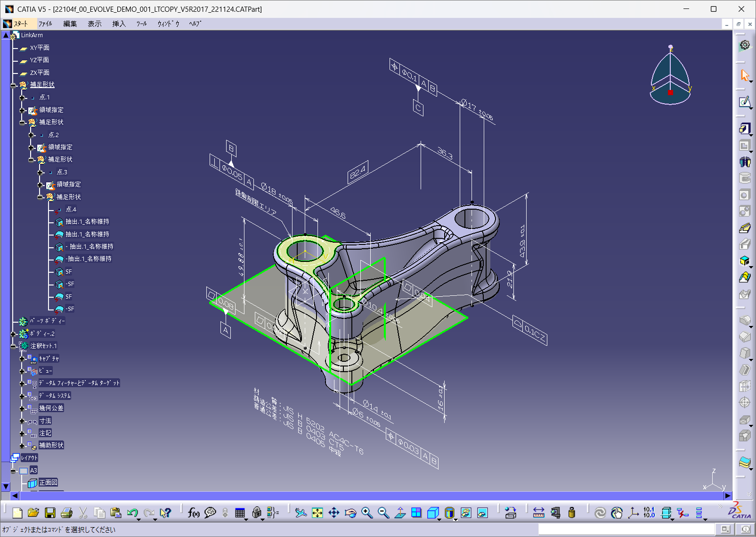
Task: Print using the printer icon
Action: 66,513
